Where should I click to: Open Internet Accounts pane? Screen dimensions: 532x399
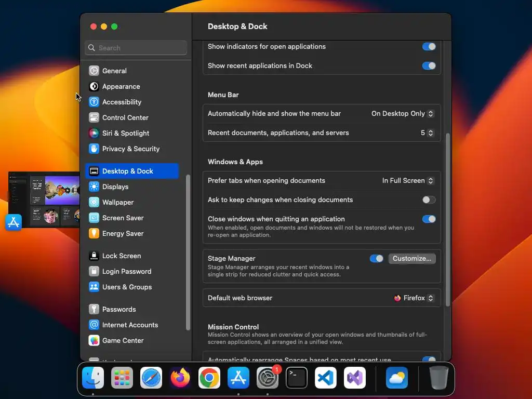(132, 325)
